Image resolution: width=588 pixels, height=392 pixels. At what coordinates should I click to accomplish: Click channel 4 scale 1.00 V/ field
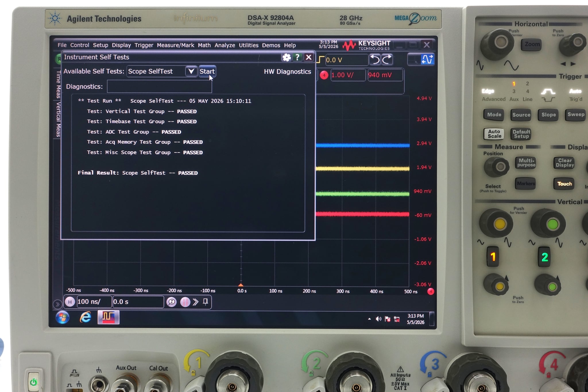point(348,75)
